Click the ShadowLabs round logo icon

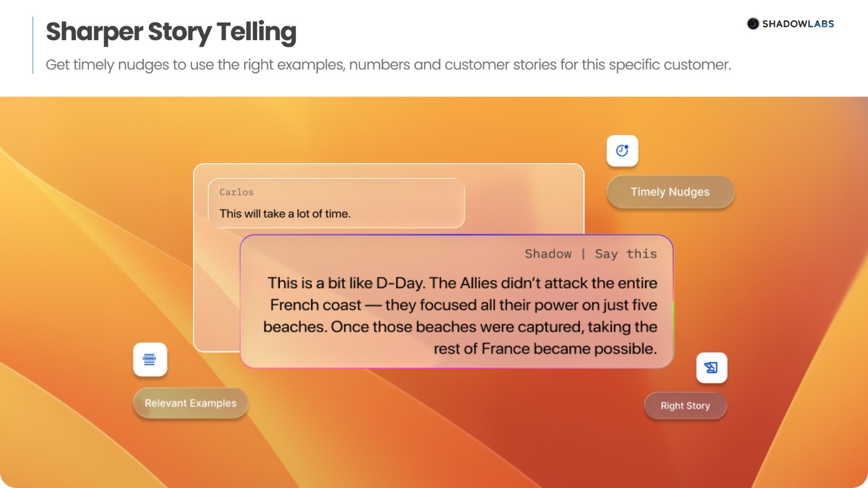[753, 24]
